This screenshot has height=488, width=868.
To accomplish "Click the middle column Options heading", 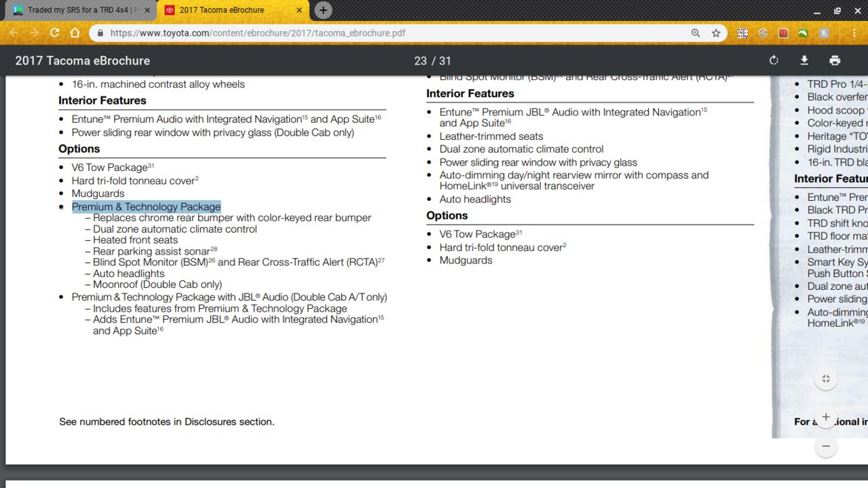I will coord(447,216).
